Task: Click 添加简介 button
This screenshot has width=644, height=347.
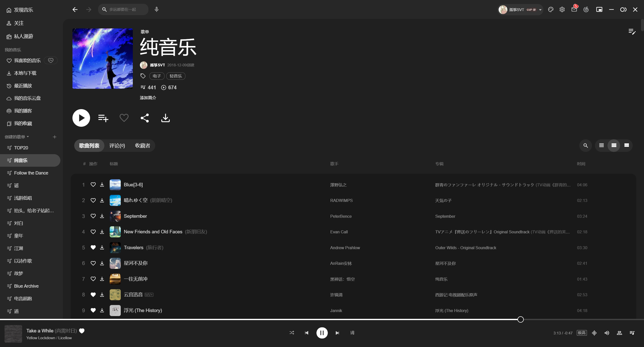Action: click(148, 97)
